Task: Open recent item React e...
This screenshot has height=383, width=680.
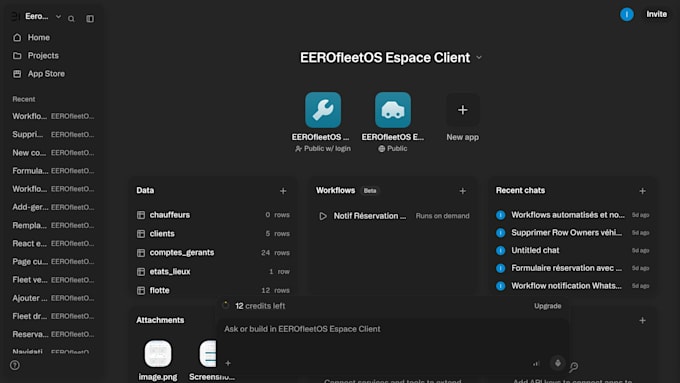Action: click(53, 243)
